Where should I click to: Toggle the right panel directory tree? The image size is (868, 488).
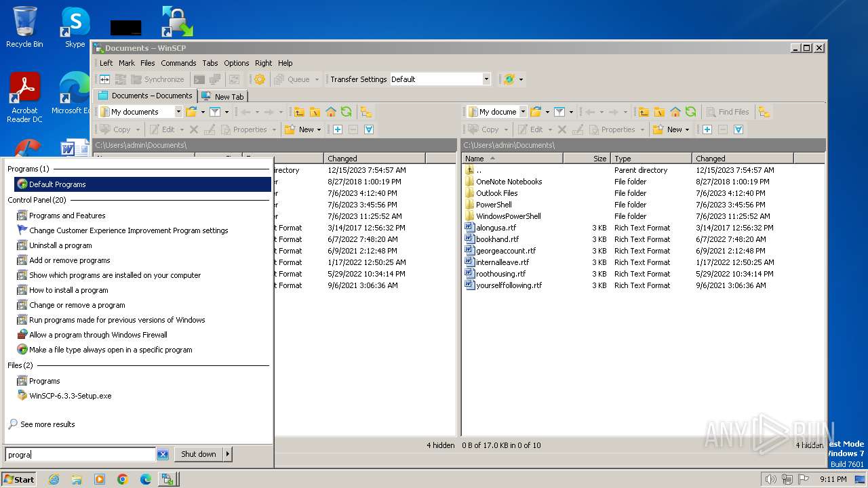point(764,112)
